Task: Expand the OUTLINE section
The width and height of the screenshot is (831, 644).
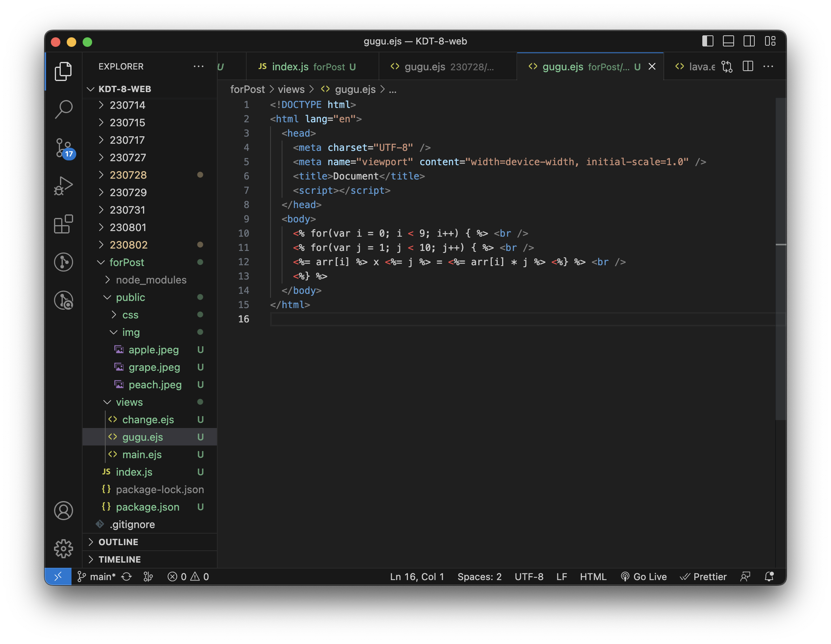Action: pyautogui.click(x=150, y=542)
